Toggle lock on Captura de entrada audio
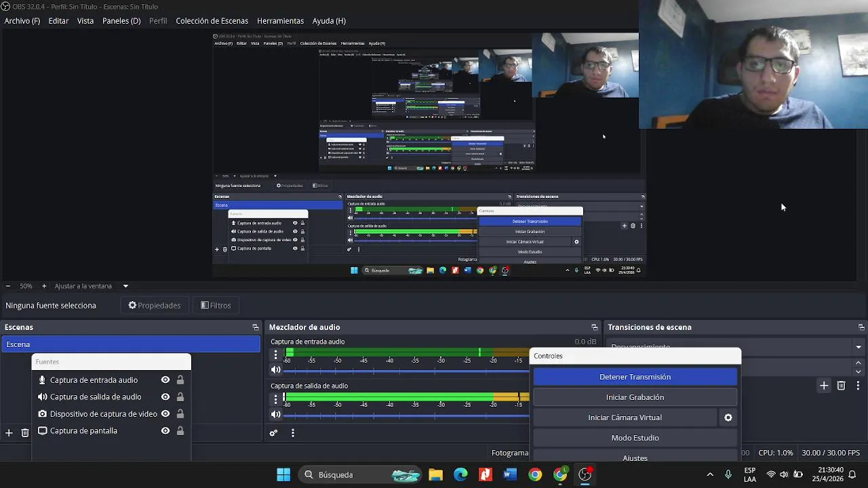 point(180,380)
